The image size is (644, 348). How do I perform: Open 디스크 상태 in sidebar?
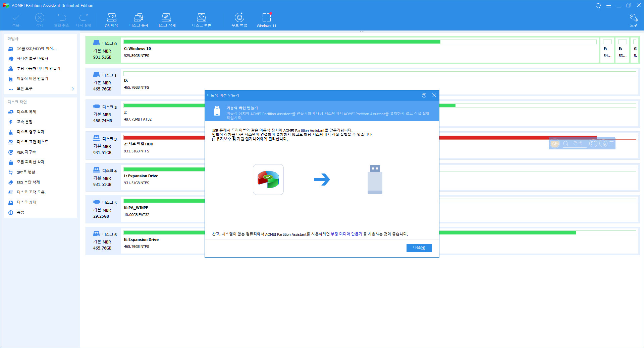(26, 202)
